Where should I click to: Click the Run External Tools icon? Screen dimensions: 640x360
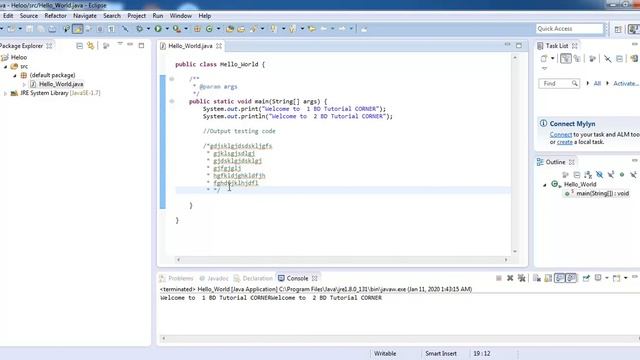[177, 29]
